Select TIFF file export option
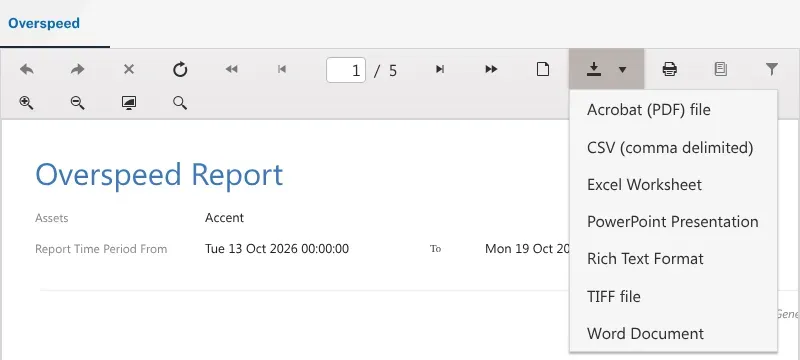 (x=673, y=296)
